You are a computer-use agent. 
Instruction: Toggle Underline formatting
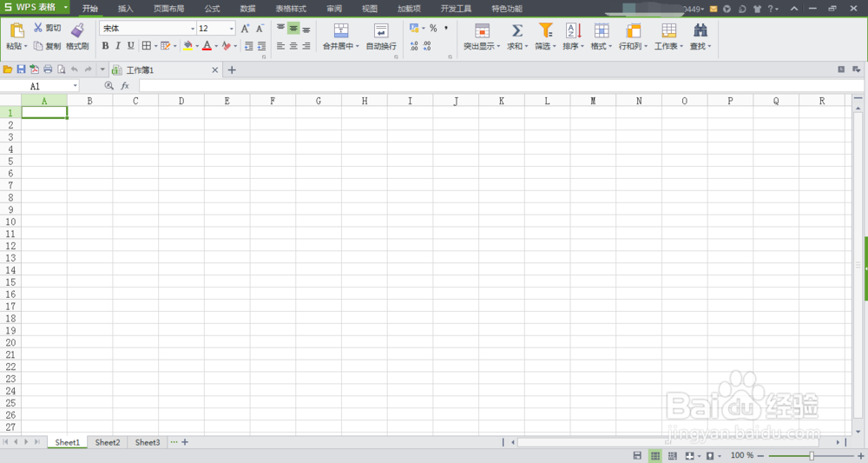[x=131, y=46]
